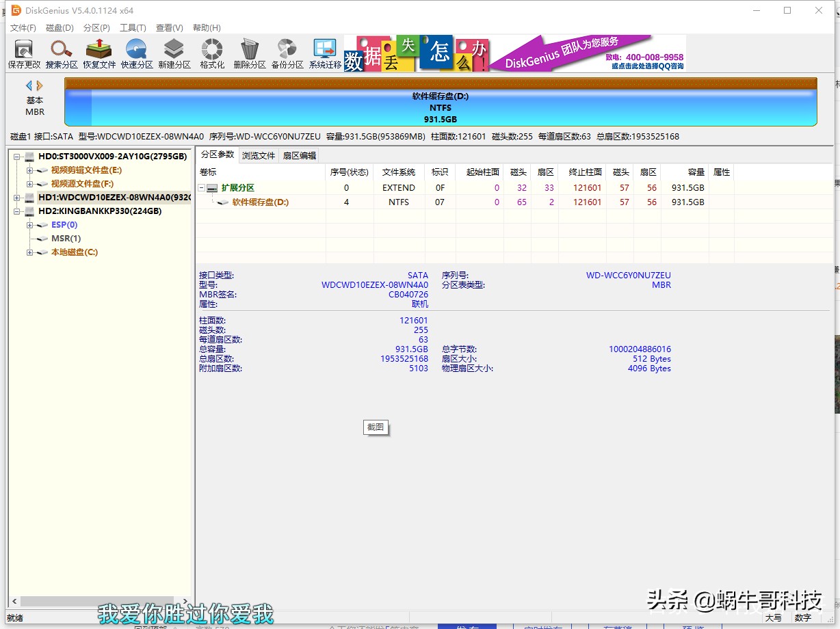840x629 pixels.
Task: Open the 文件(F) menu
Action: click(23, 28)
